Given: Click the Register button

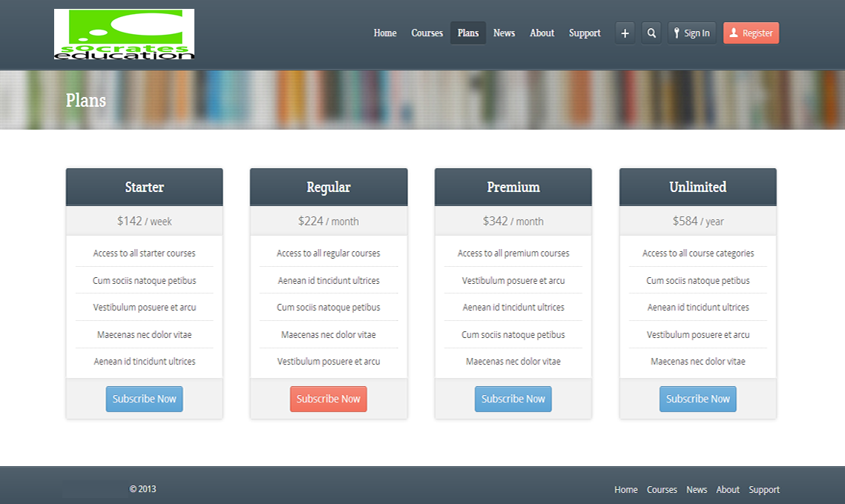Looking at the screenshot, I should pyautogui.click(x=752, y=33).
